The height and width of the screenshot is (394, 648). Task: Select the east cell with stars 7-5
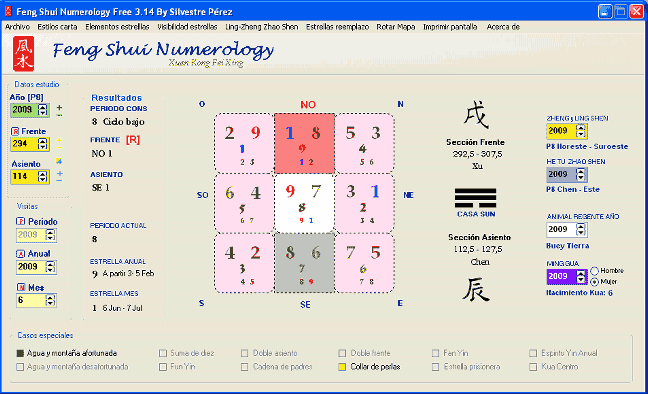pos(364,263)
